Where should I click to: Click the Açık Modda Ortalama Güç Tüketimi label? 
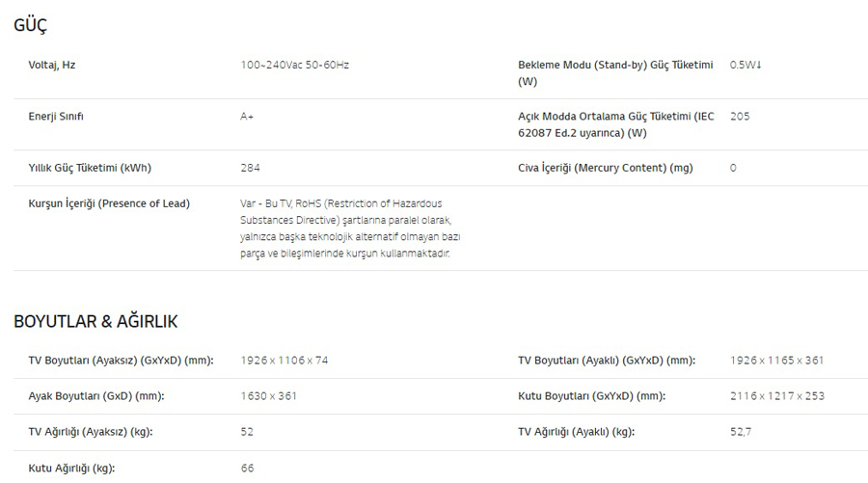pos(616,124)
